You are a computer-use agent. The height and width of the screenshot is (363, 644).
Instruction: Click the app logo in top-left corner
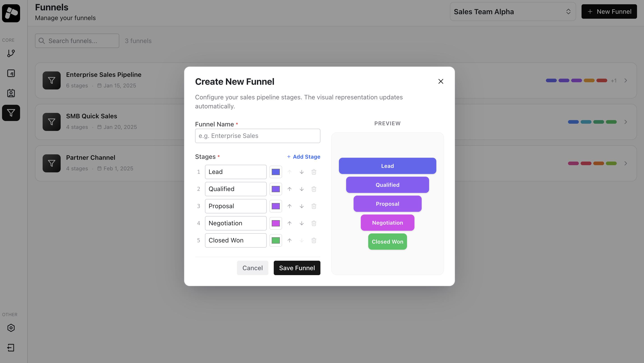pos(11,13)
